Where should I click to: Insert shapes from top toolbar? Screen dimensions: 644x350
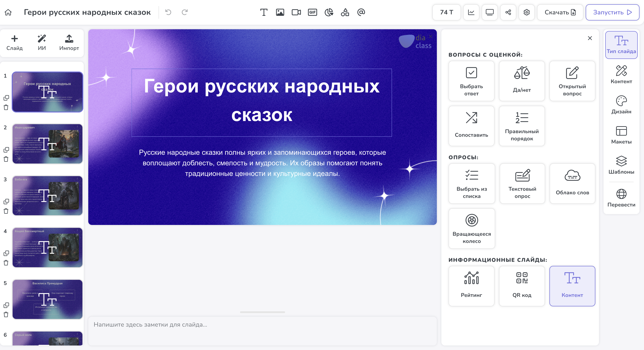(x=345, y=12)
